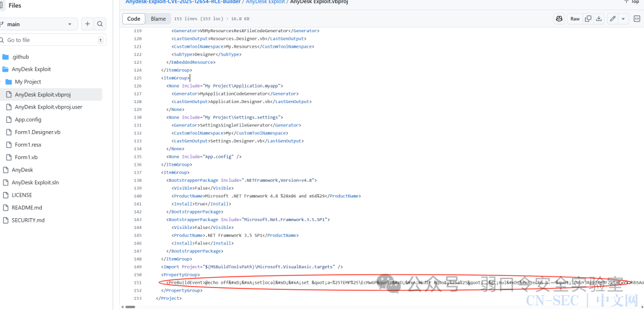
Task: Open Form1.resx file
Action: (x=28, y=144)
